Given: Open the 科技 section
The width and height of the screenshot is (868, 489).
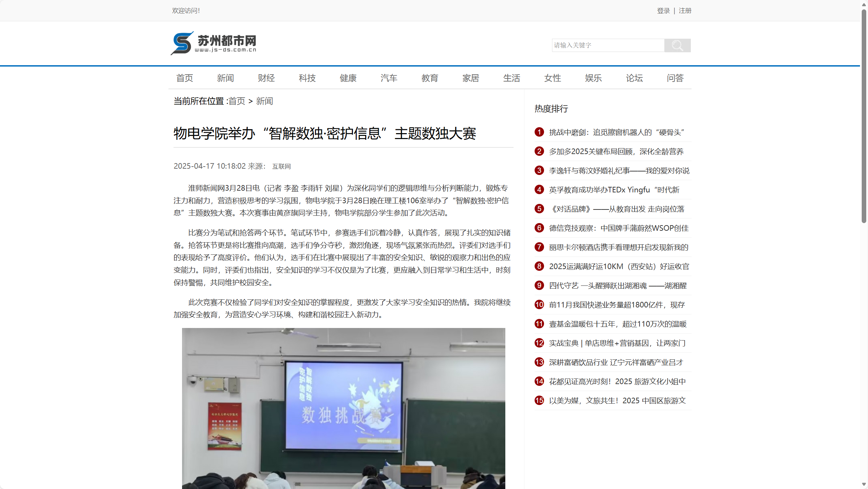Looking at the screenshot, I should point(307,78).
